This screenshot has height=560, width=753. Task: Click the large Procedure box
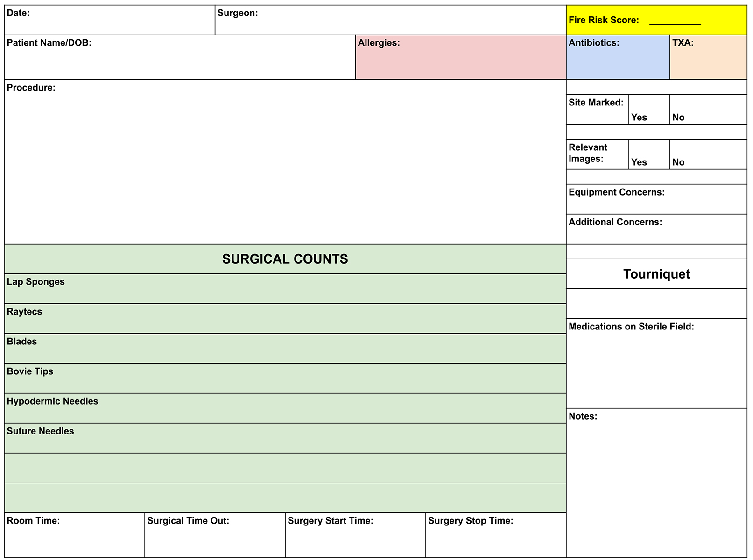[285, 162]
